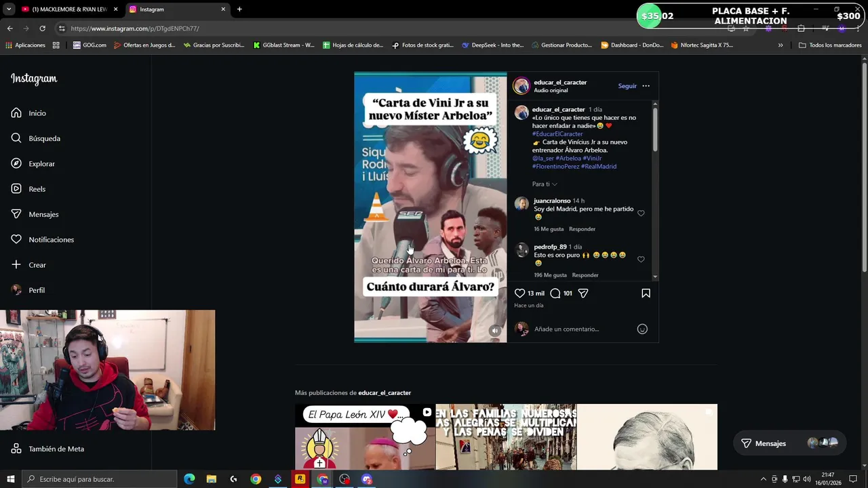Screen dimensions: 868x488
Task: Open the emoji picker in comment box
Action: [642, 329]
